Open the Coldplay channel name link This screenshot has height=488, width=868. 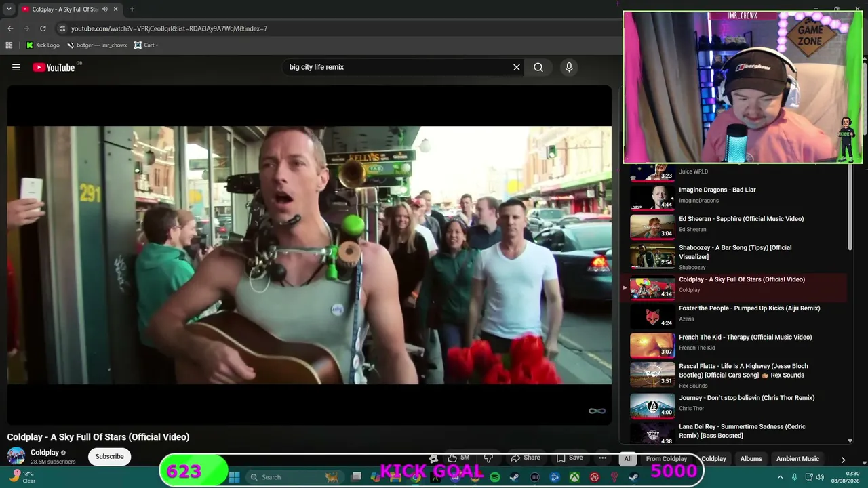tap(45, 453)
